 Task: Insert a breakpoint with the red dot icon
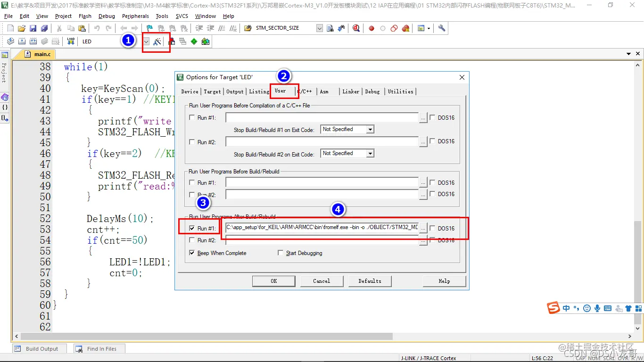pos(372,28)
